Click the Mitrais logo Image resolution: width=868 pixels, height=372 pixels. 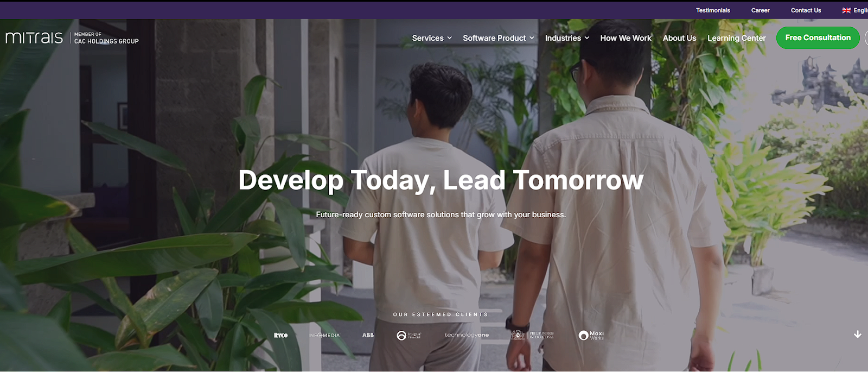point(34,37)
